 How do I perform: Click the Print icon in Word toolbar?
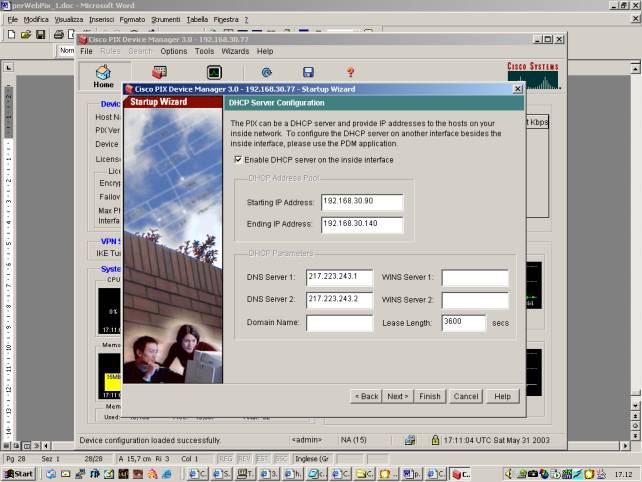pos(59,34)
